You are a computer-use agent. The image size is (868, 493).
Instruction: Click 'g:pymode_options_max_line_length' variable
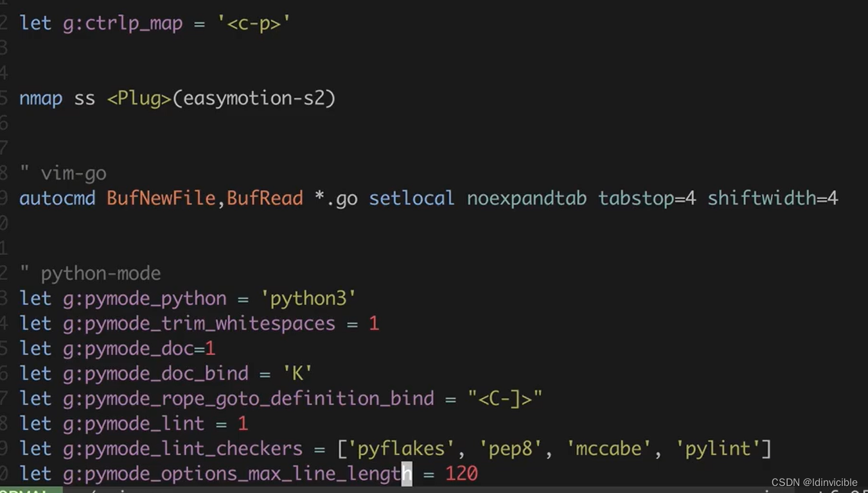(x=238, y=474)
